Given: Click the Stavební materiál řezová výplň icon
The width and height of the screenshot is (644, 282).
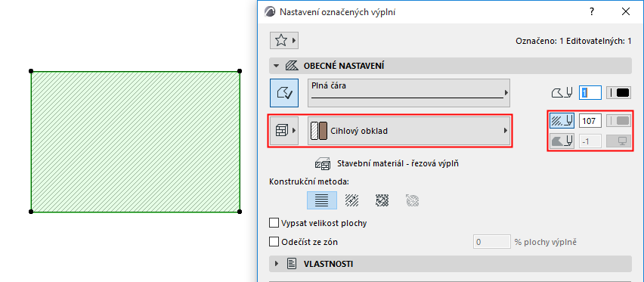Looking at the screenshot, I should tap(323, 163).
